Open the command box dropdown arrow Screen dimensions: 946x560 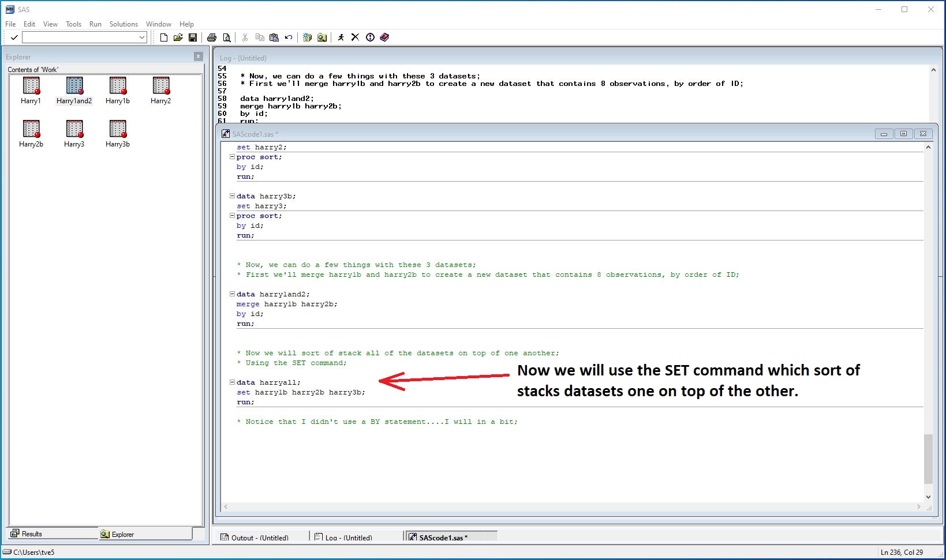(x=142, y=37)
